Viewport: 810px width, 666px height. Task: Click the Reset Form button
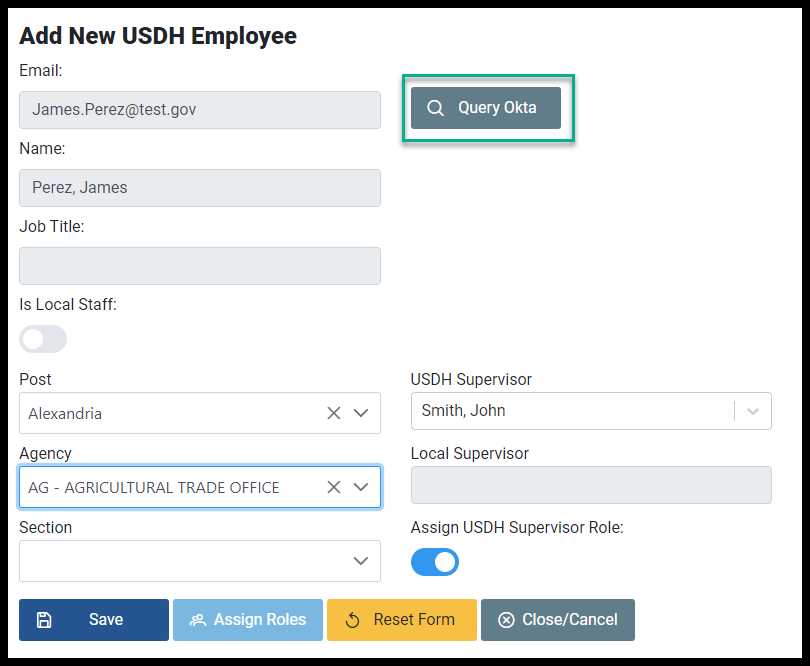[402, 619]
